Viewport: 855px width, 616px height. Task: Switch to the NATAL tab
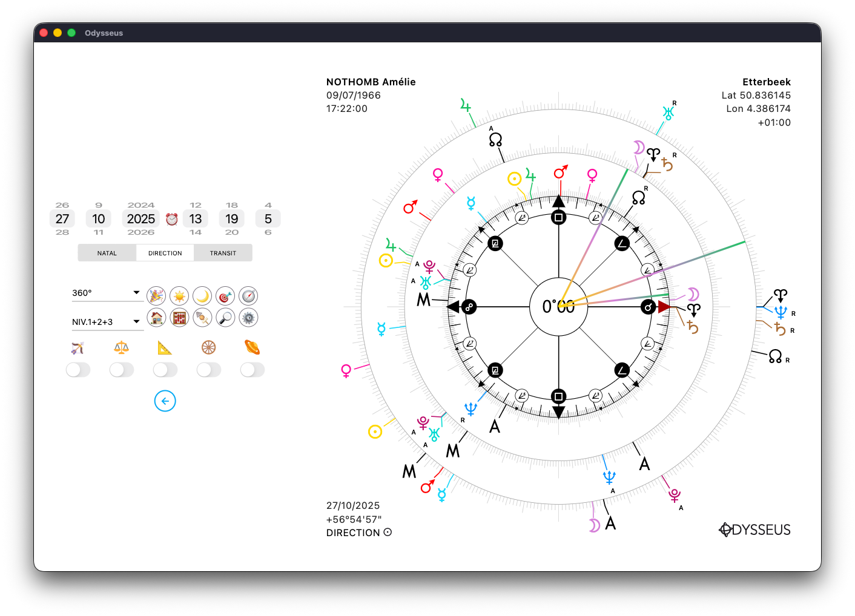point(107,253)
